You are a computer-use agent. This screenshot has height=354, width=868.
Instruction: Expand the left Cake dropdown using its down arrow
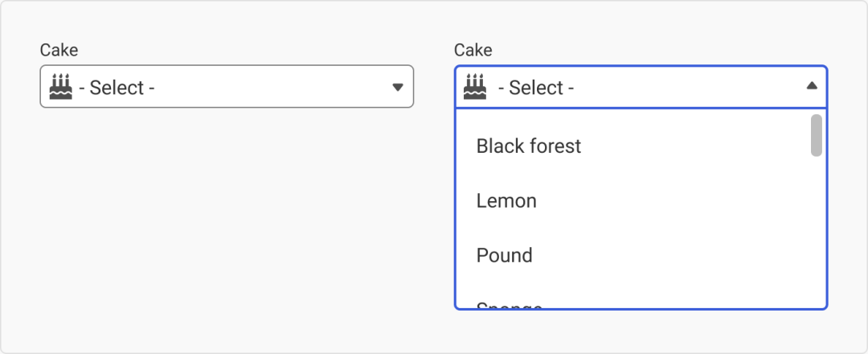(x=398, y=87)
